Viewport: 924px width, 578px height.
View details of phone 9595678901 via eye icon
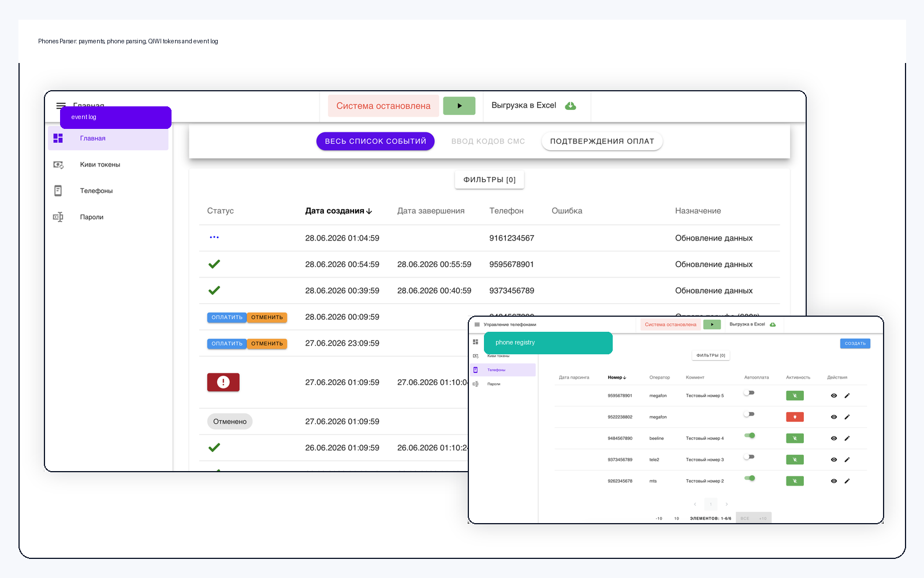pyautogui.click(x=834, y=396)
